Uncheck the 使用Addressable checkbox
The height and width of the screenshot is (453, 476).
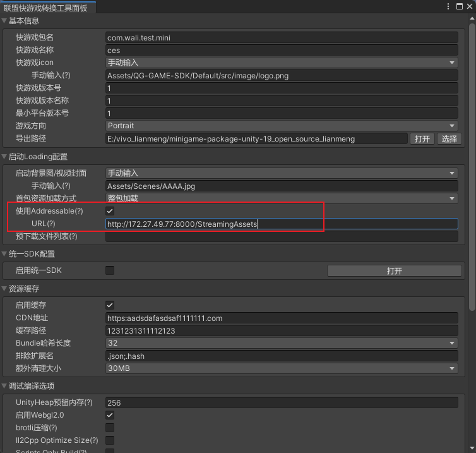(x=110, y=211)
